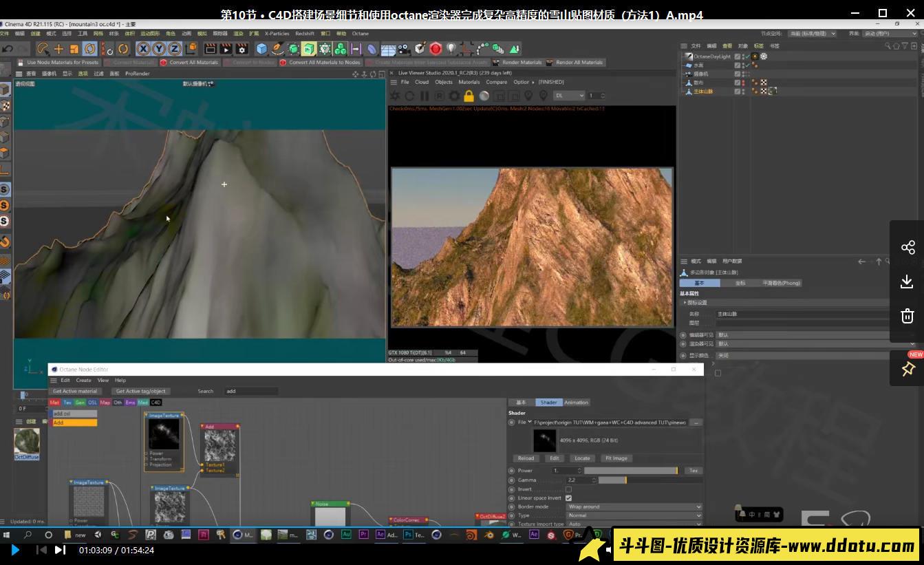Open Live Viewer Objects menu
Screen dimensions: 924x565
pyautogui.click(x=444, y=82)
